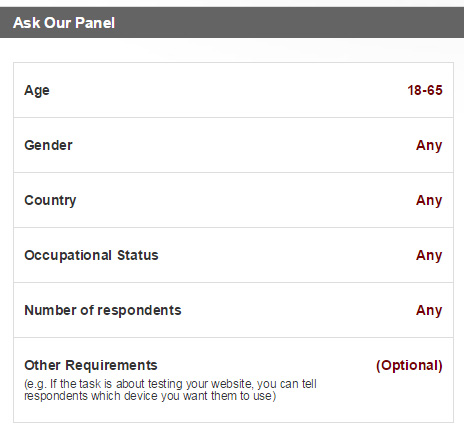Change the Country value from Any
This screenshot has width=464, height=426.
pos(429,200)
